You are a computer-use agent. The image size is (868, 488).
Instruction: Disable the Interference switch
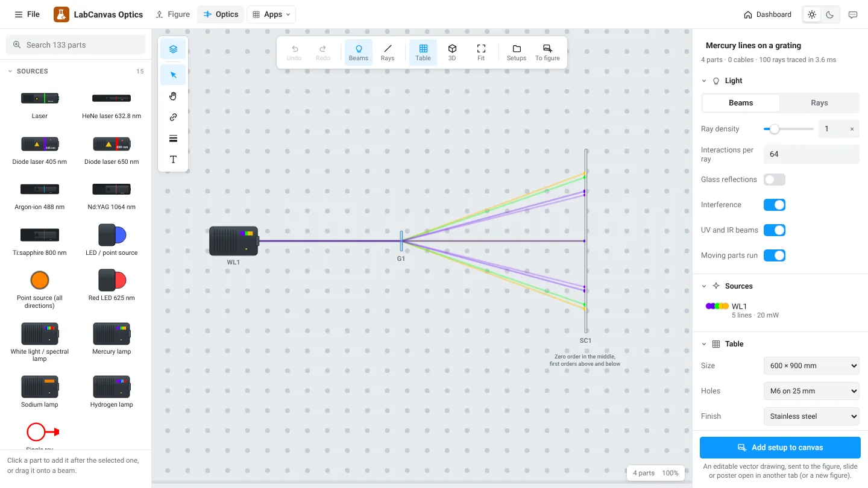(x=775, y=205)
